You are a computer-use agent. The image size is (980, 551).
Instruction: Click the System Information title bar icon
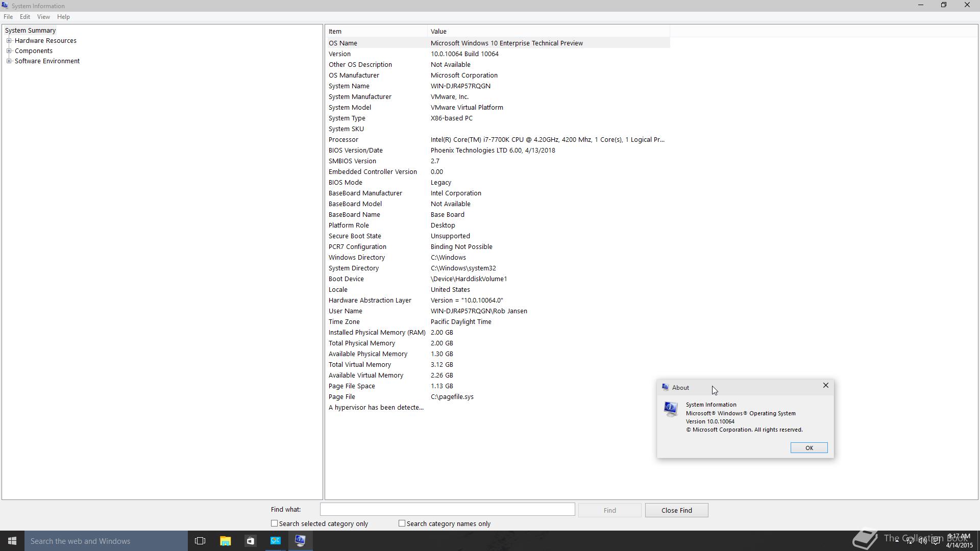pyautogui.click(x=5, y=6)
